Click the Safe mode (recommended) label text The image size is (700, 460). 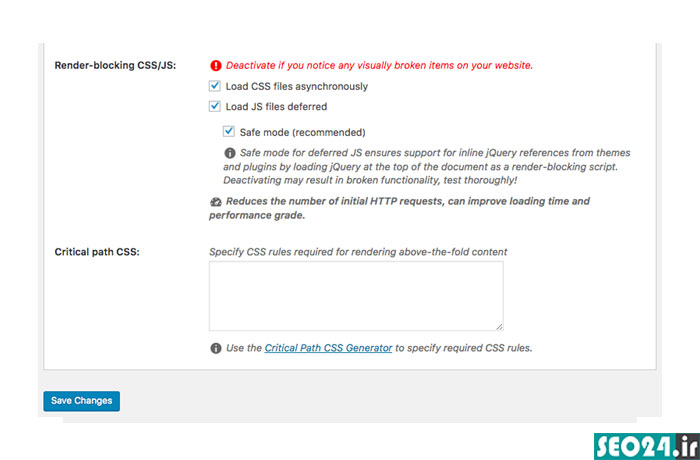pos(302,133)
